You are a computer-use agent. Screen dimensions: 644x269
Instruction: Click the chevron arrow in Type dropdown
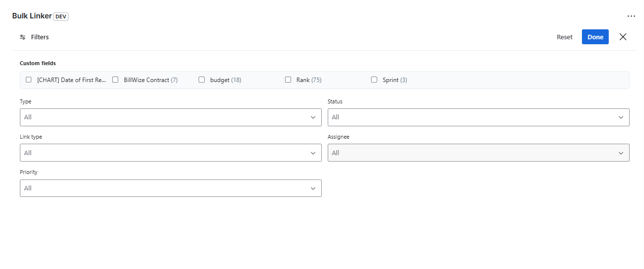click(x=313, y=117)
